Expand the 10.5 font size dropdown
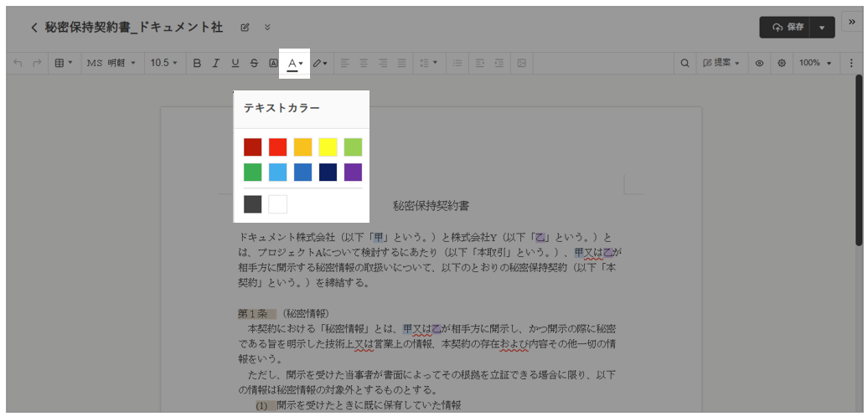The width and height of the screenshot is (868, 417). point(163,63)
